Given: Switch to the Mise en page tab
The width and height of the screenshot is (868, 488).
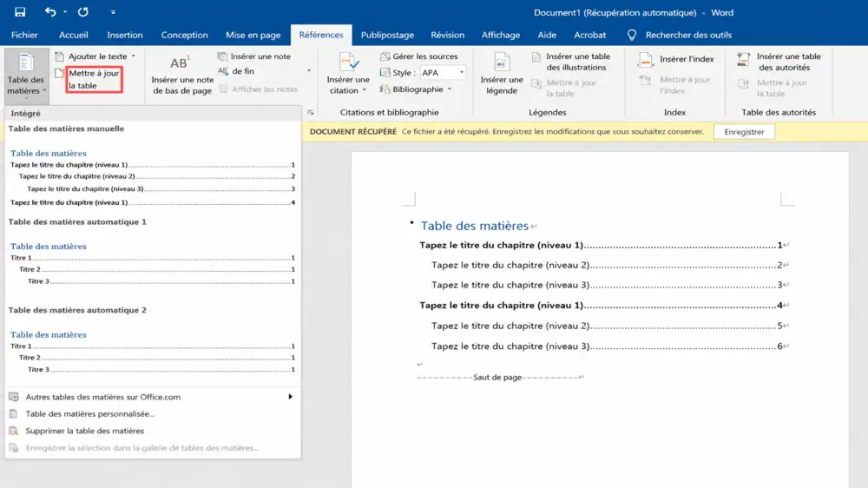Looking at the screenshot, I should 253,35.
